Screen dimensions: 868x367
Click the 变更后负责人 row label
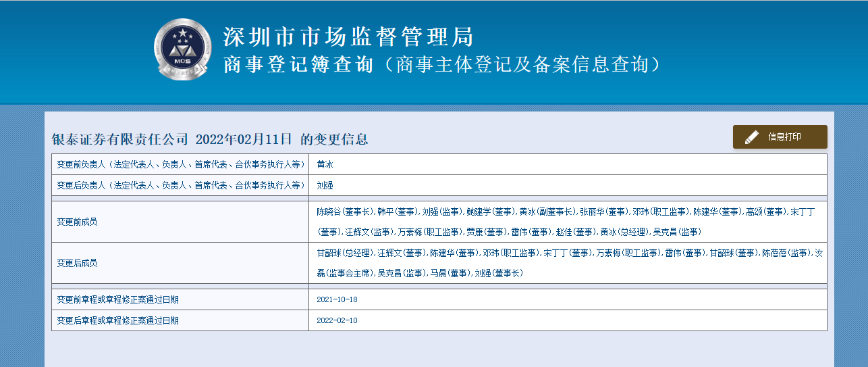point(180,185)
